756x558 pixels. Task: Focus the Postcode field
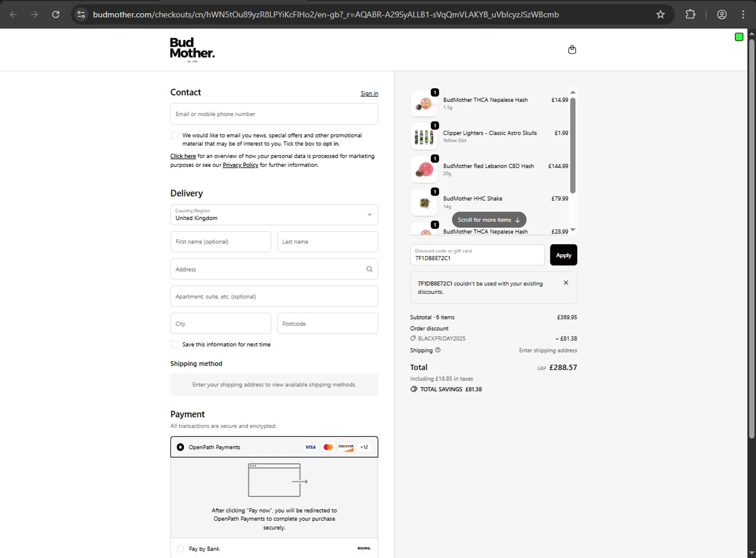328,324
